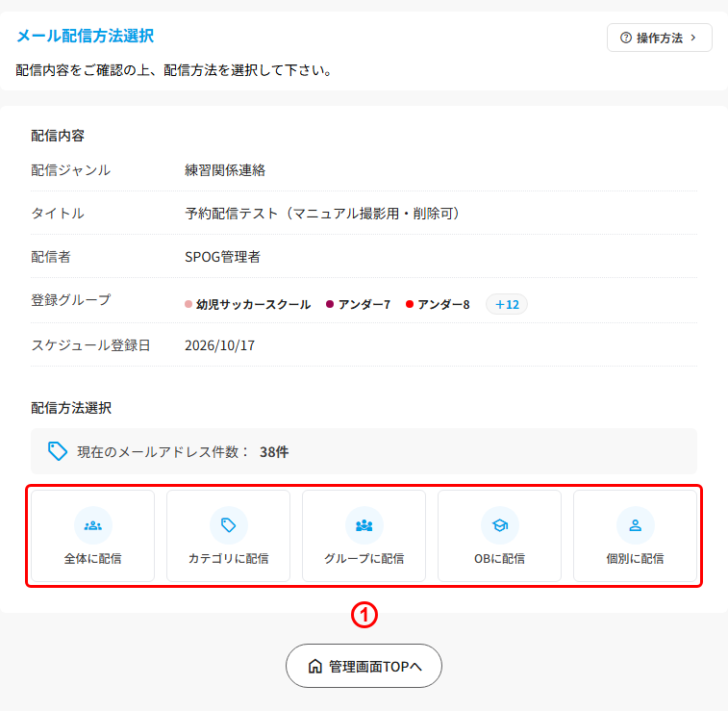Click the question mark help icon
This screenshot has width=728, height=711.
point(626,38)
